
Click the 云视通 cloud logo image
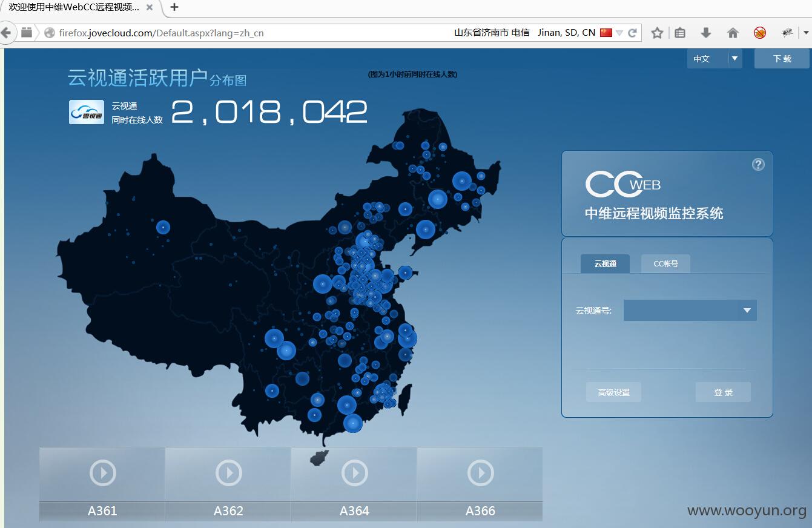coord(87,112)
